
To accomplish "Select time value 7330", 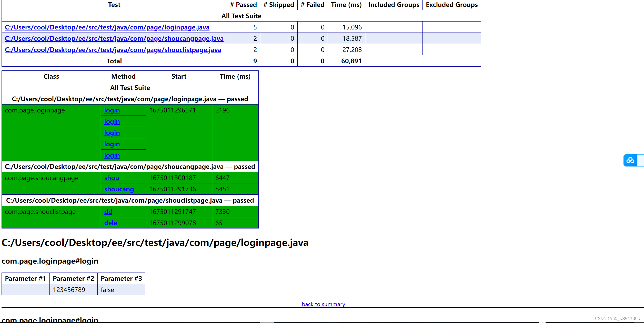I will pos(222,212).
